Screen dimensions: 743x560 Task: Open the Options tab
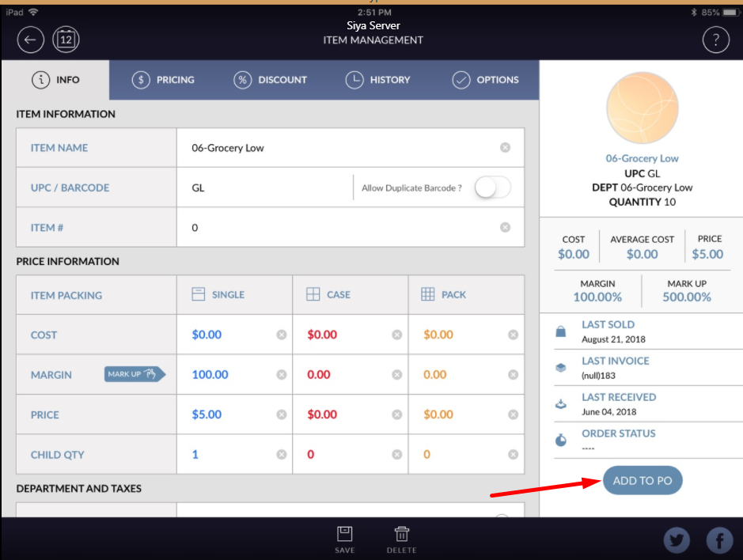(485, 80)
